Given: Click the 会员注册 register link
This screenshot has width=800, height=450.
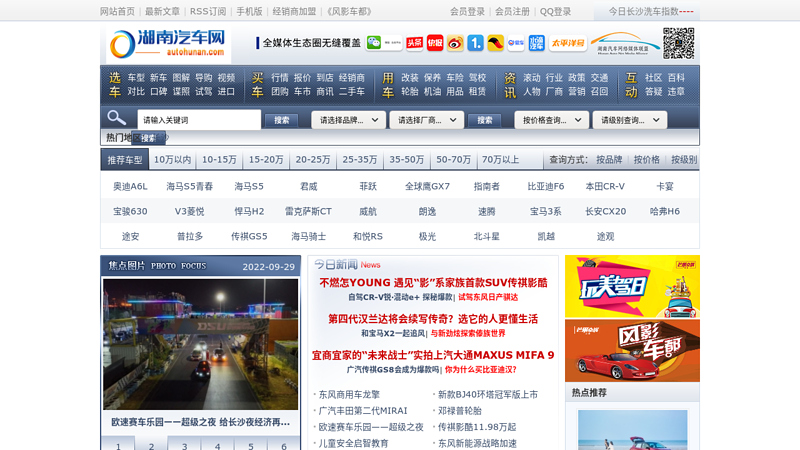Looking at the screenshot, I should [x=512, y=11].
